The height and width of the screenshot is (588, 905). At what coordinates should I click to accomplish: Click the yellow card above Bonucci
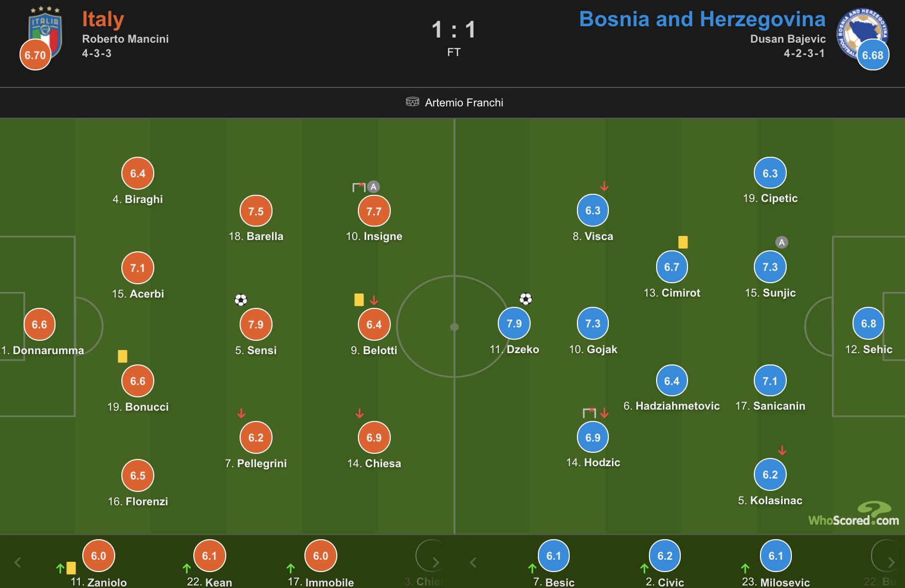click(x=122, y=356)
